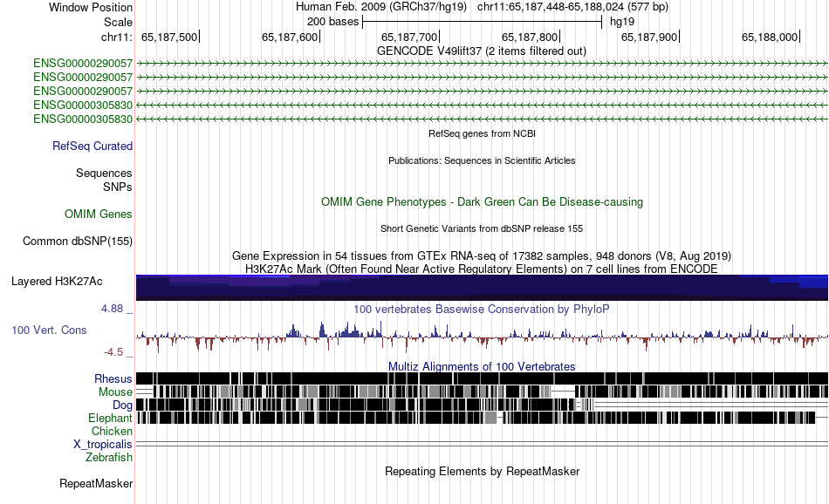Click the 100 Vert. Cons label
The image size is (829, 504).
point(49,330)
